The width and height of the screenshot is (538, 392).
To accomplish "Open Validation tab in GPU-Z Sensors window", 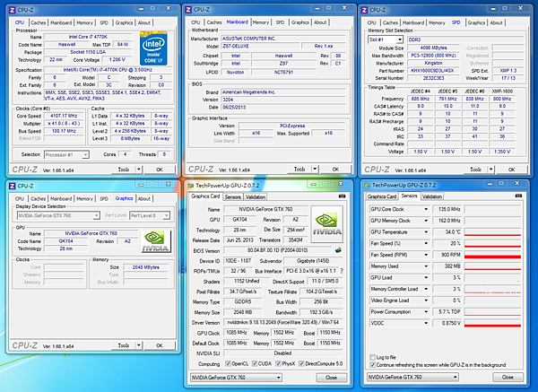I will [431, 196].
